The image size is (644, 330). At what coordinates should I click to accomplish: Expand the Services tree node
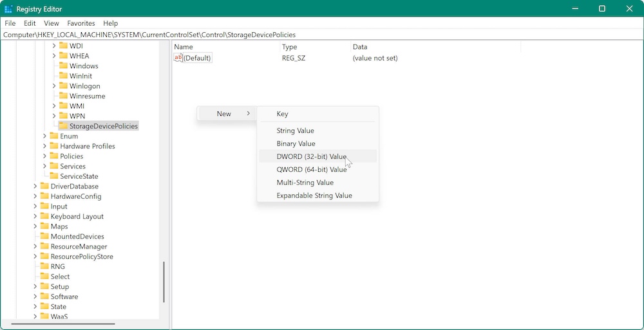click(45, 166)
